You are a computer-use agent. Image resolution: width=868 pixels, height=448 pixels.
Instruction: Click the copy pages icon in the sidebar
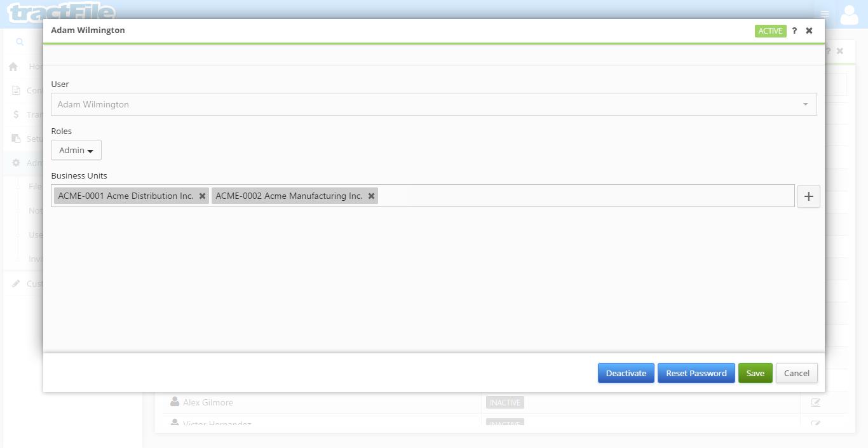[x=16, y=139]
